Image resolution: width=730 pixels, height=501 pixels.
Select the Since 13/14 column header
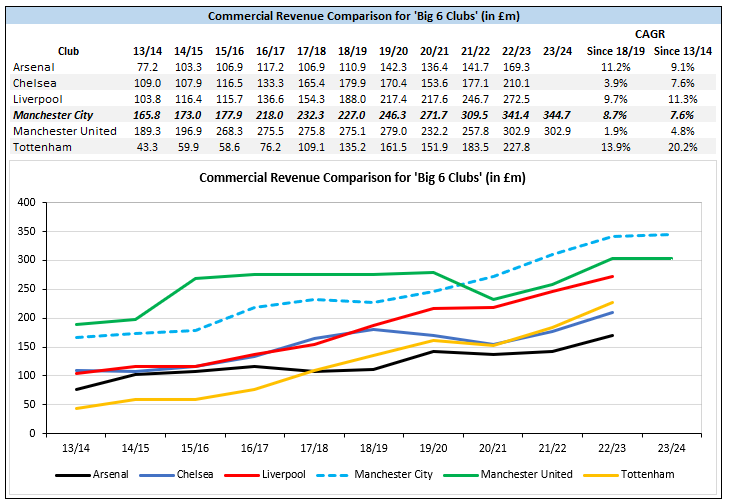683,51
